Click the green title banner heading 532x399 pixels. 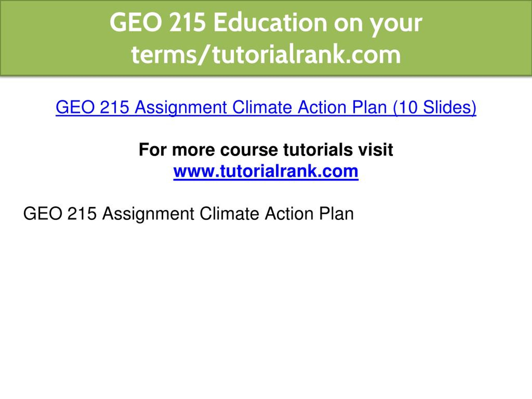point(266,38)
